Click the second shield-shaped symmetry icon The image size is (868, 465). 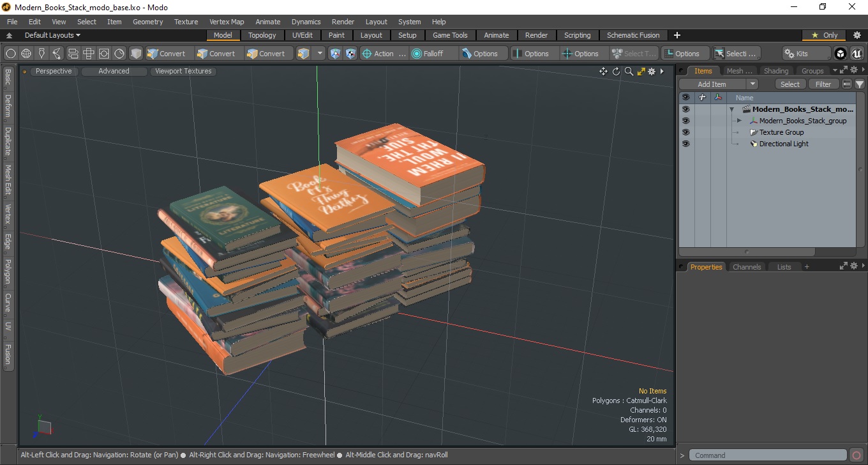point(350,54)
